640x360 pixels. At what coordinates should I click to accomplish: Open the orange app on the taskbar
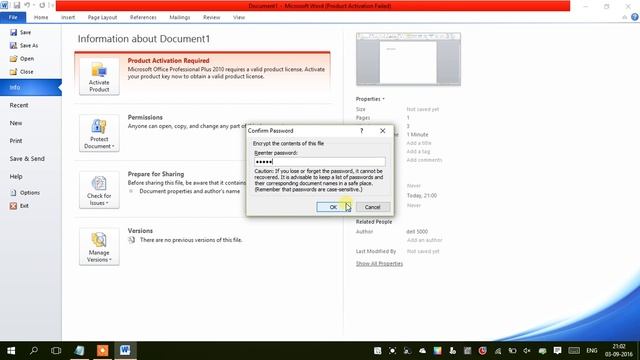coord(102,351)
